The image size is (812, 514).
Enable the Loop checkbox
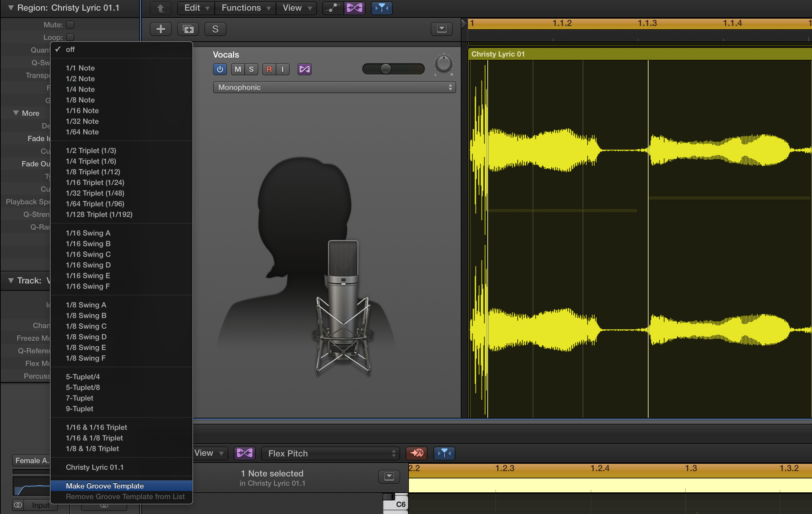(70, 37)
